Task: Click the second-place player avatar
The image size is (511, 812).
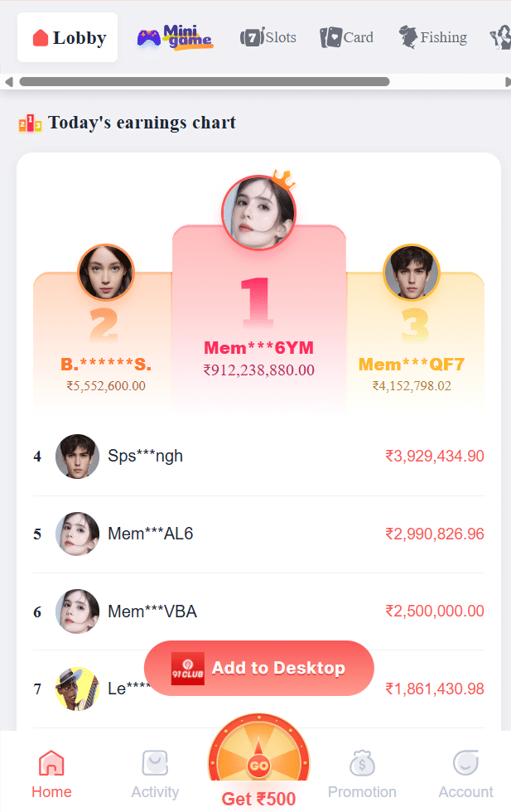Action: pos(105,273)
